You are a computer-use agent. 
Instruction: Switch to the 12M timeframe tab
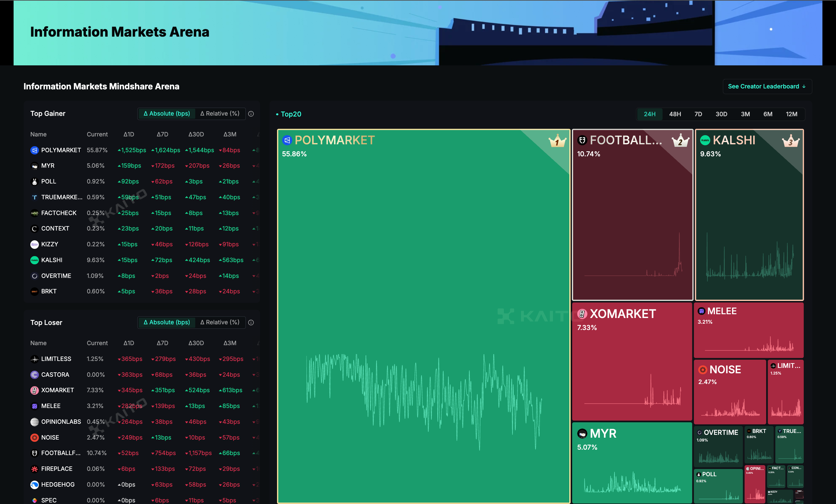click(x=791, y=114)
